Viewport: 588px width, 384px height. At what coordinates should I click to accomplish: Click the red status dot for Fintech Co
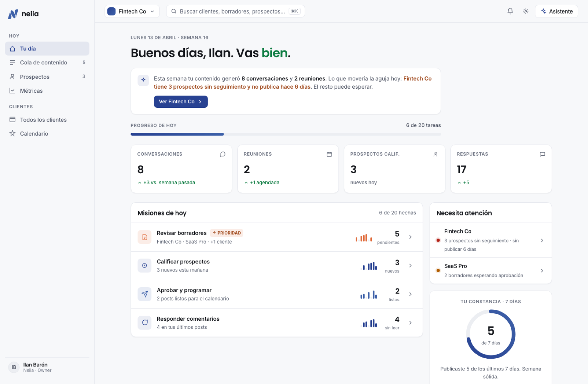coord(438,240)
